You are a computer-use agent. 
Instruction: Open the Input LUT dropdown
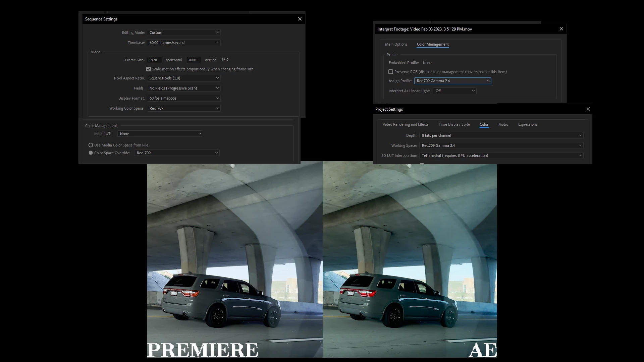(x=160, y=134)
